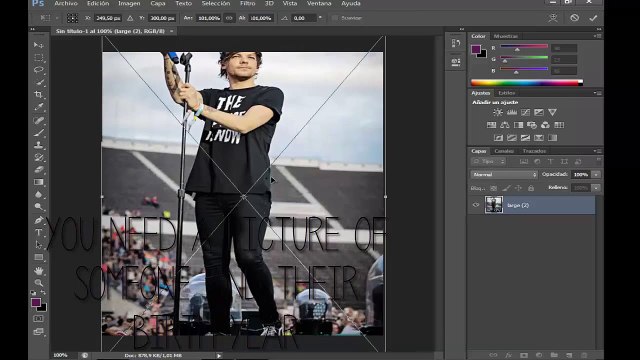Click the toolbar foreground color swatch

[36, 302]
